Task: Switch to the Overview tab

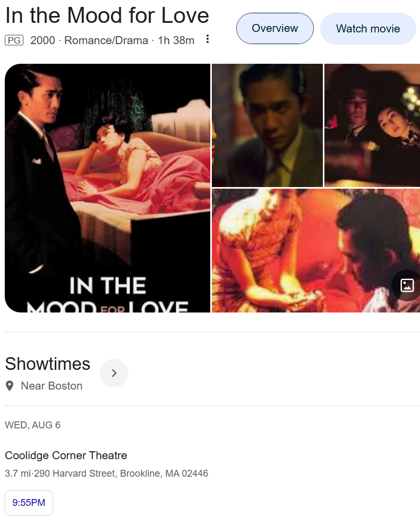Action: [275, 28]
